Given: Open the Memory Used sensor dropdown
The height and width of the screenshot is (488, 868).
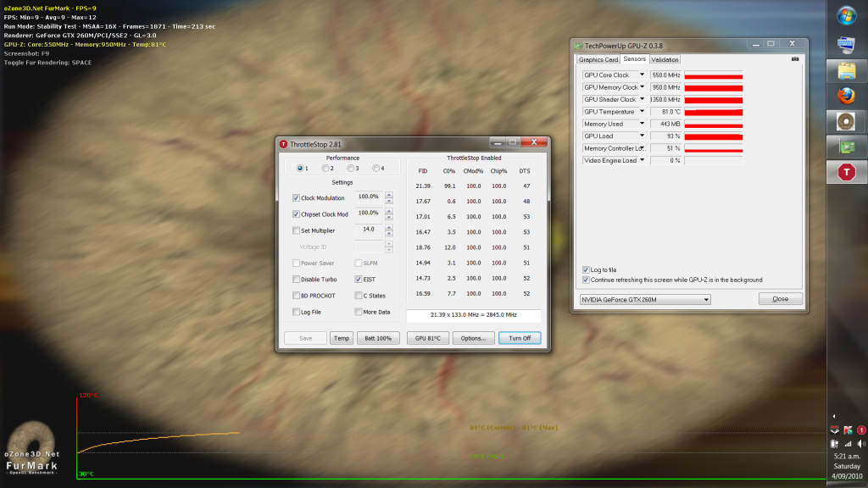Looking at the screenshot, I should click(643, 124).
